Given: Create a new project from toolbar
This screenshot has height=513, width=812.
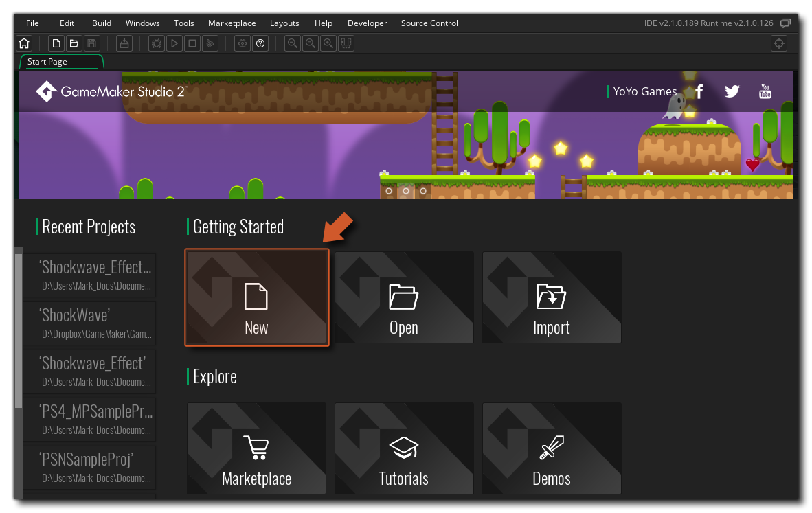Looking at the screenshot, I should pyautogui.click(x=56, y=43).
